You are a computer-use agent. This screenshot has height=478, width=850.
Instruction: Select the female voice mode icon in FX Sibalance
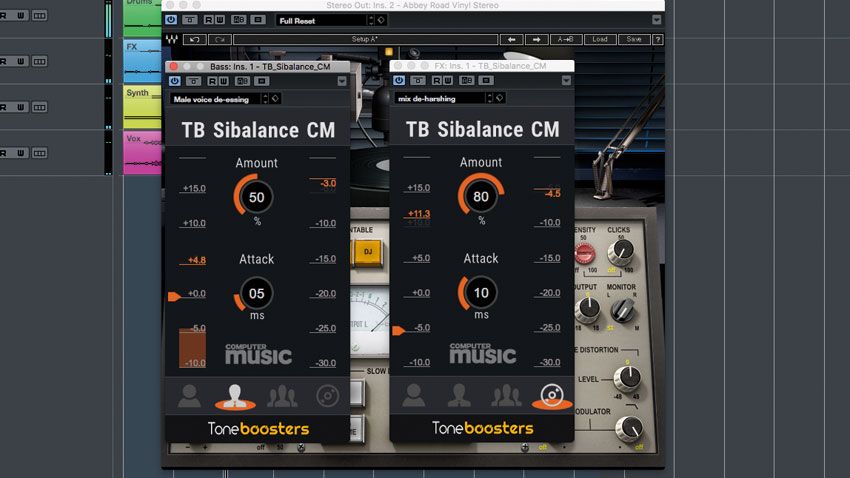pyautogui.click(x=414, y=396)
